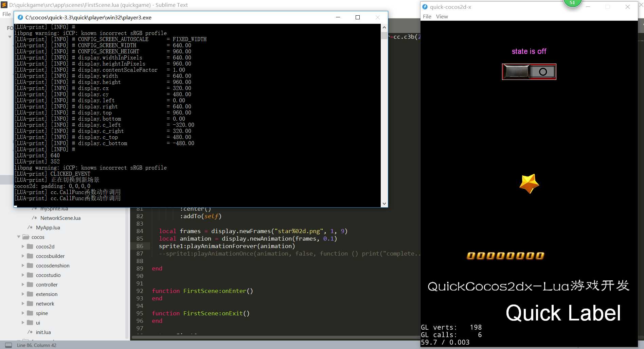This screenshot has width=644, height=349.
Task: Expand the extension folder
Action: (23, 294)
